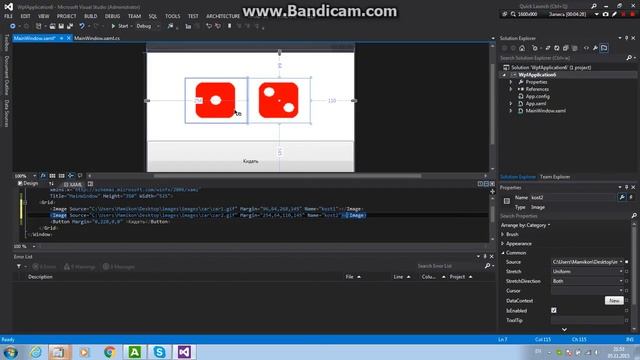Switch to the Team Explorer tab

(555, 177)
